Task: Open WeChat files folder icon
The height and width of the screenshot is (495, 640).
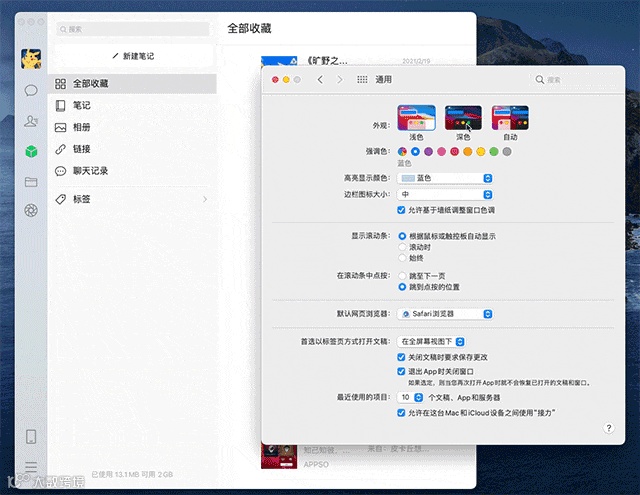Action: point(31,182)
